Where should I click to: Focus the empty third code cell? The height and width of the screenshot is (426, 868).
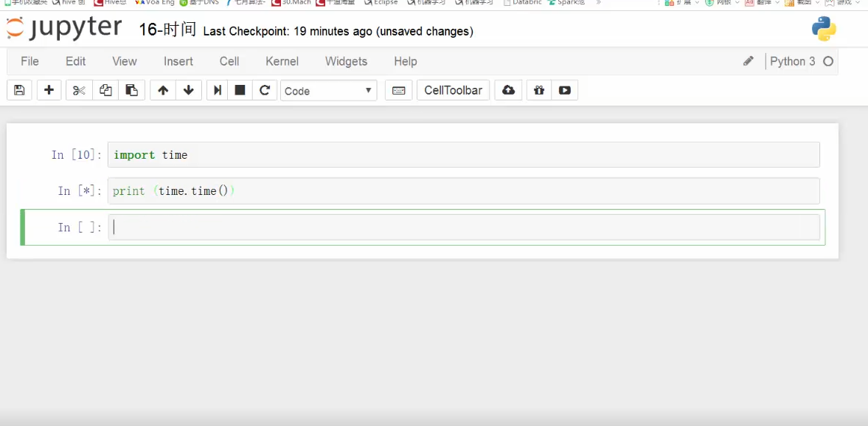[463, 227]
